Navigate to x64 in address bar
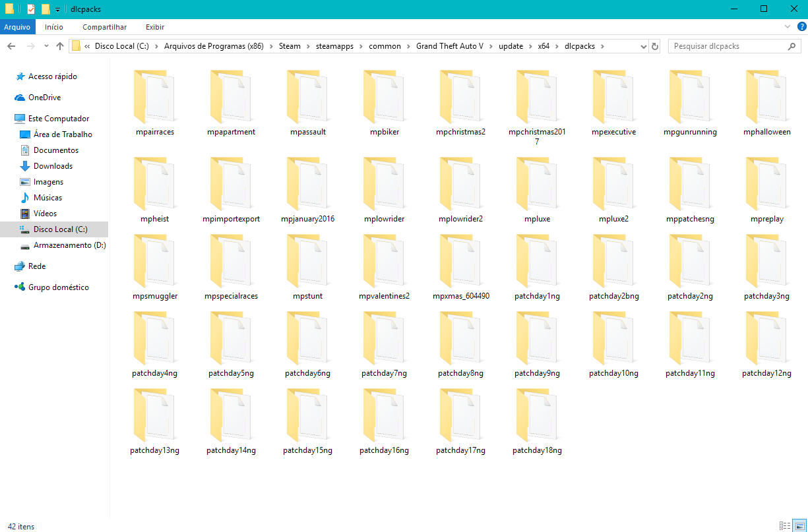Image resolution: width=808 pixels, height=532 pixels. pyautogui.click(x=544, y=46)
